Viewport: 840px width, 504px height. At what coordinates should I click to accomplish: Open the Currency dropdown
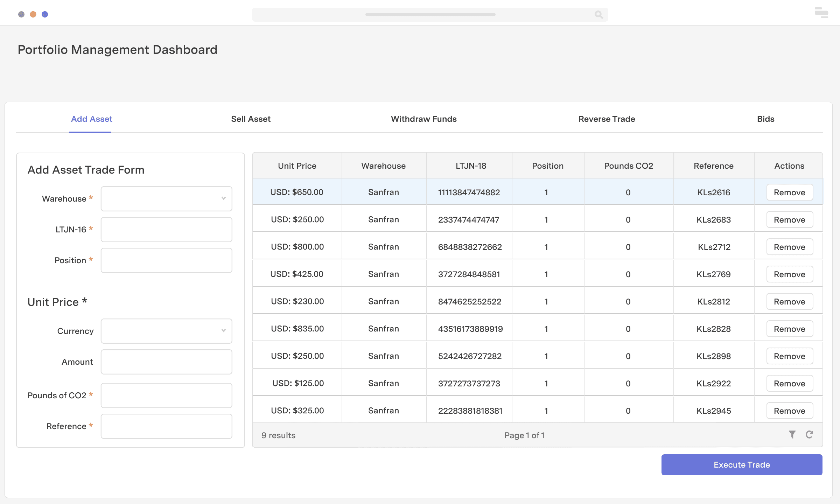coord(167,331)
